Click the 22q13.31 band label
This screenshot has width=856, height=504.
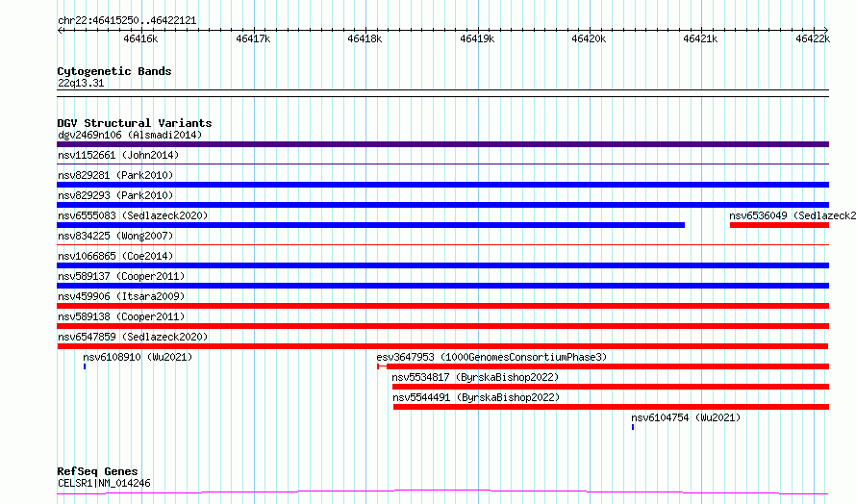point(81,83)
